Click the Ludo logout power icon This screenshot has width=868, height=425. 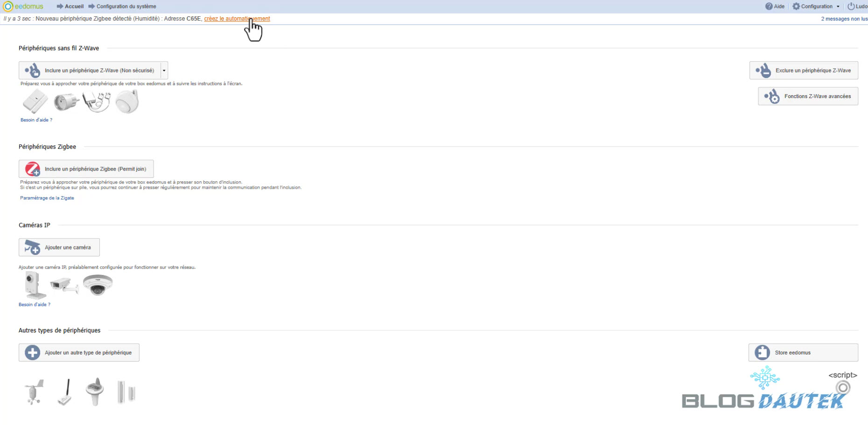click(x=851, y=7)
